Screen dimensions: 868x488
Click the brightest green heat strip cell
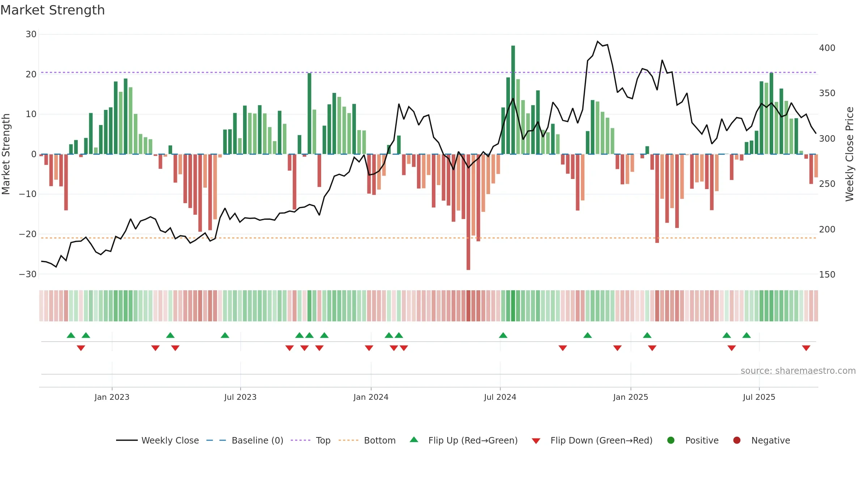(x=513, y=306)
